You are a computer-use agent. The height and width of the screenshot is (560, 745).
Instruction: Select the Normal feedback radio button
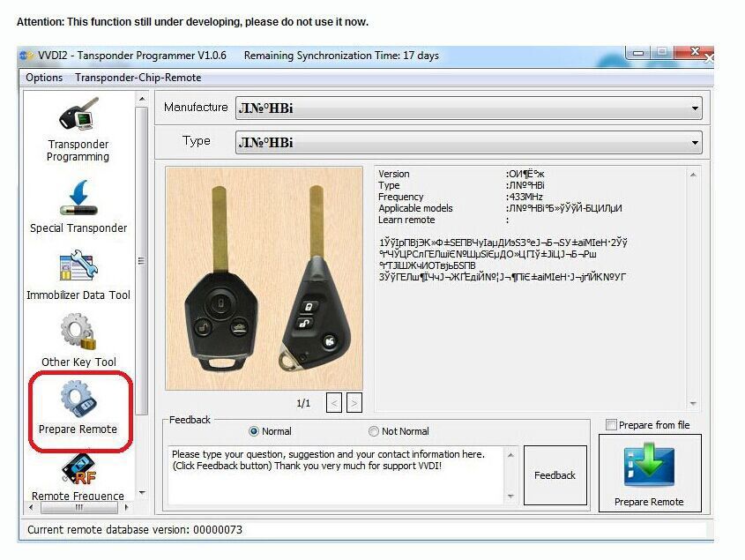254,431
